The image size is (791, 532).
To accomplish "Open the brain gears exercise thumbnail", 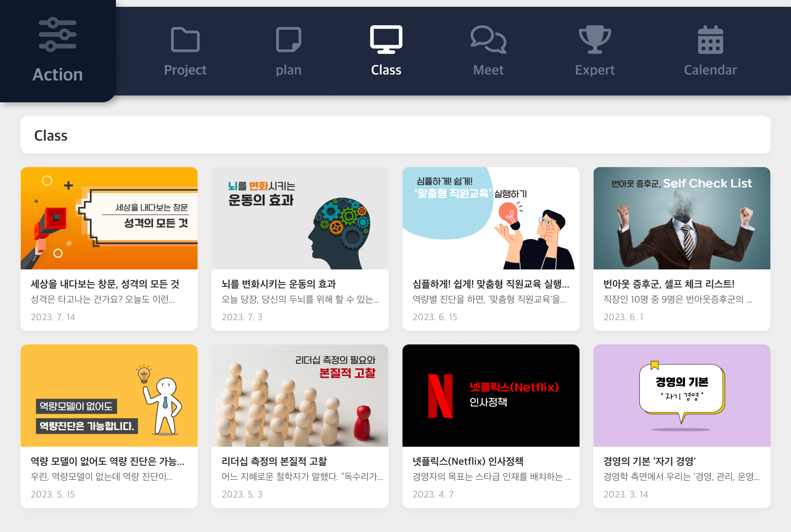I will click(300, 218).
